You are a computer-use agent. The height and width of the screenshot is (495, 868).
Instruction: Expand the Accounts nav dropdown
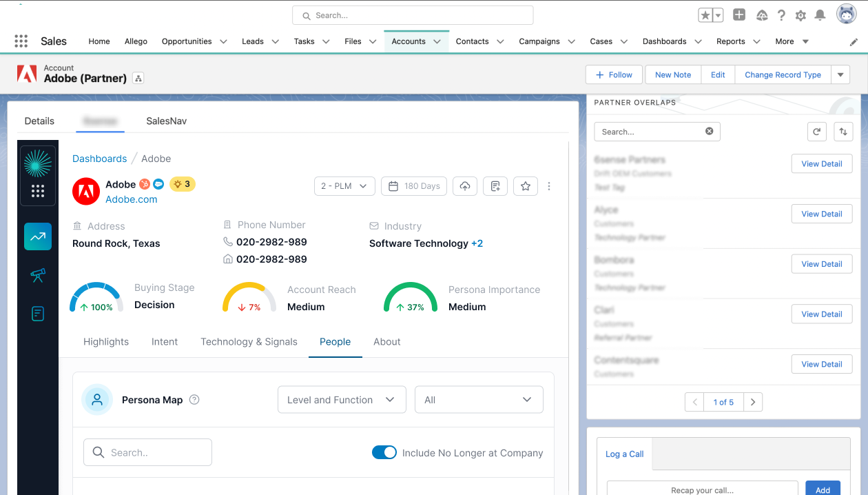point(437,41)
